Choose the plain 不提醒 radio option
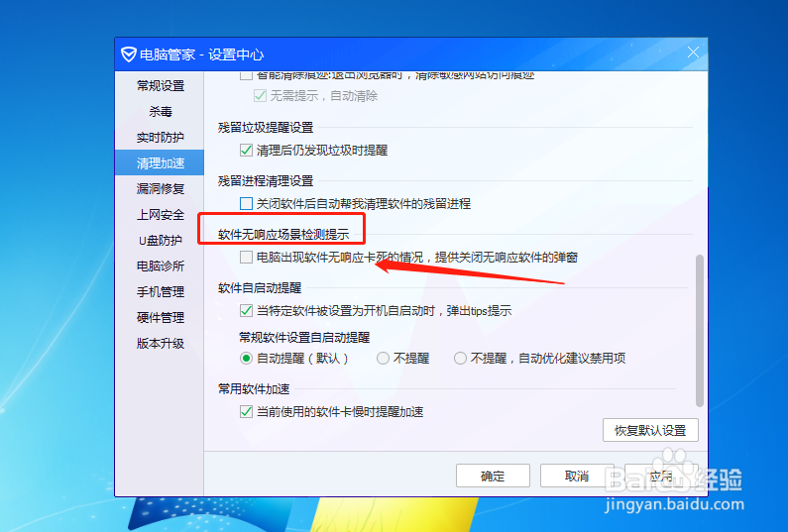The image size is (788, 532). point(383,359)
